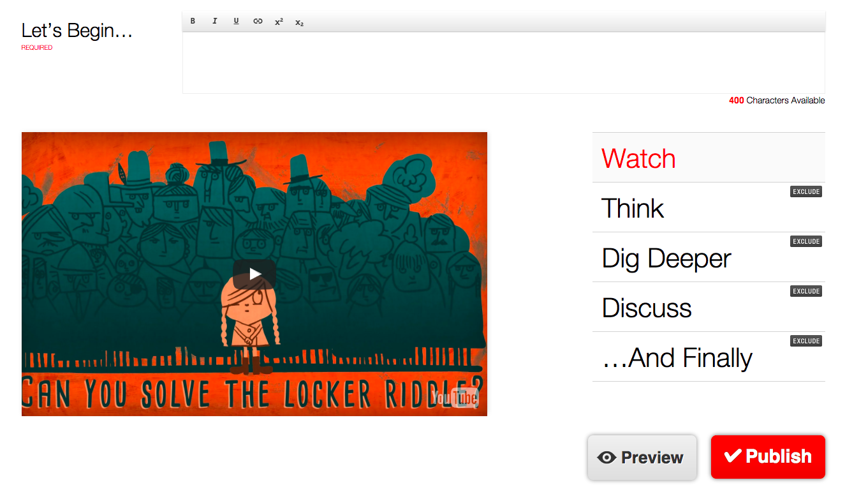Image resolution: width=868 pixels, height=487 pixels.
Task: Select the Watch tab
Action: [x=709, y=158]
